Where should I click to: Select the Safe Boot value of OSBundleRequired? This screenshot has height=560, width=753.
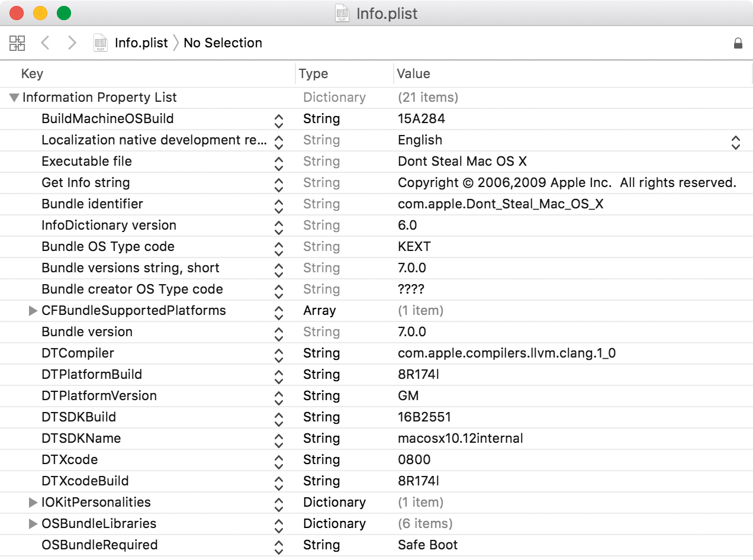(x=427, y=545)
